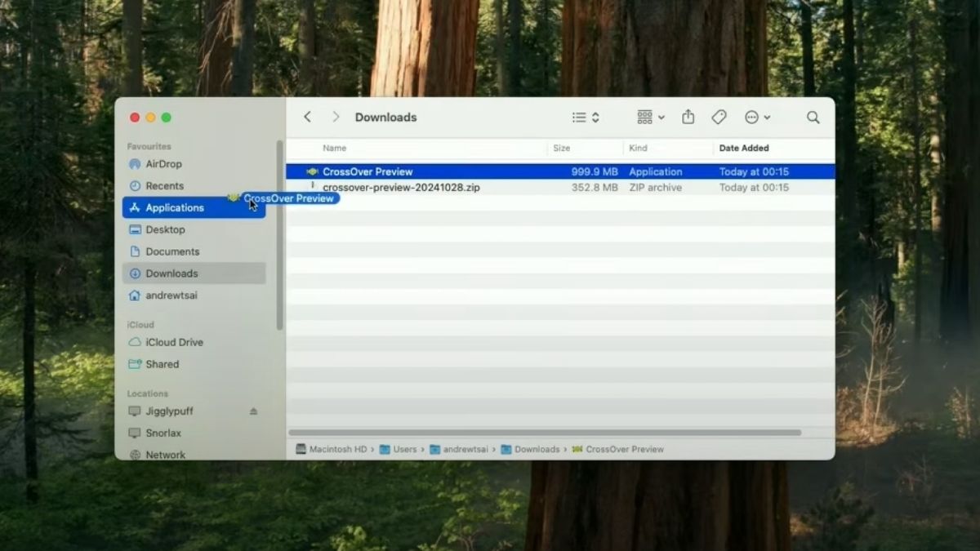This screenshot has width=980, height=551.
Task: Open the ellipsis more-actions dropdown
Action: [x=757, y=118]
